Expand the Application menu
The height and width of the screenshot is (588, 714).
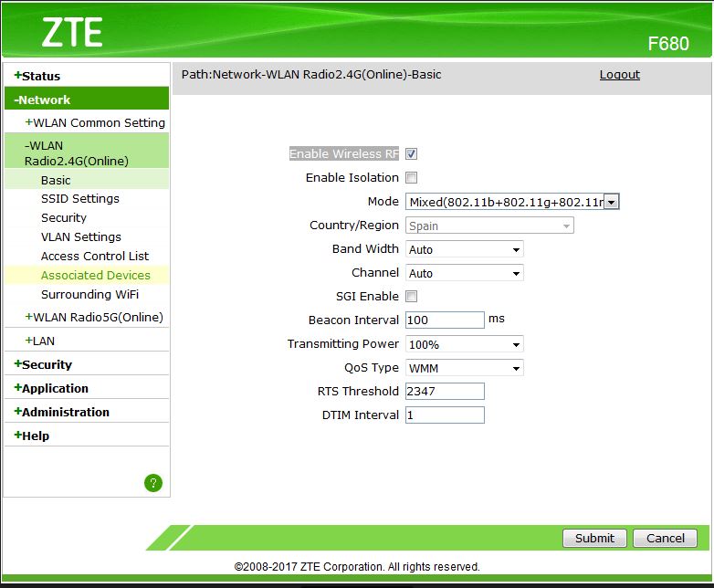click(x=87, y=388)
